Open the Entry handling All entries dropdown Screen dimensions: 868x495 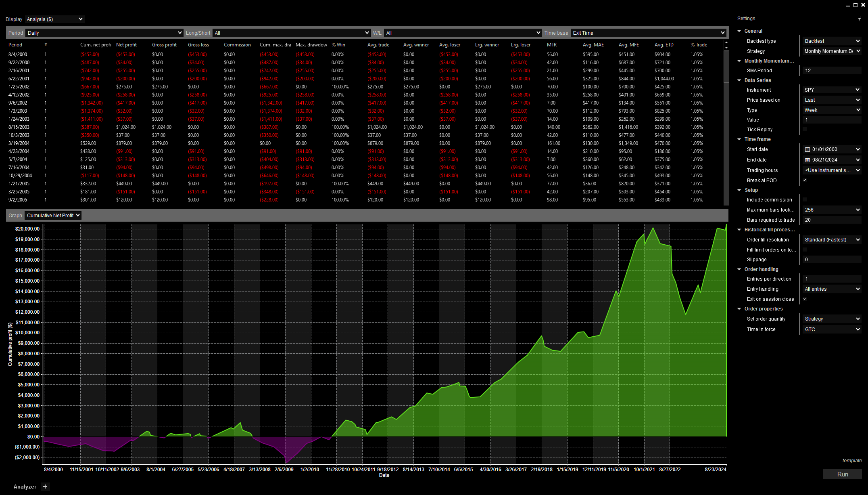832,289
